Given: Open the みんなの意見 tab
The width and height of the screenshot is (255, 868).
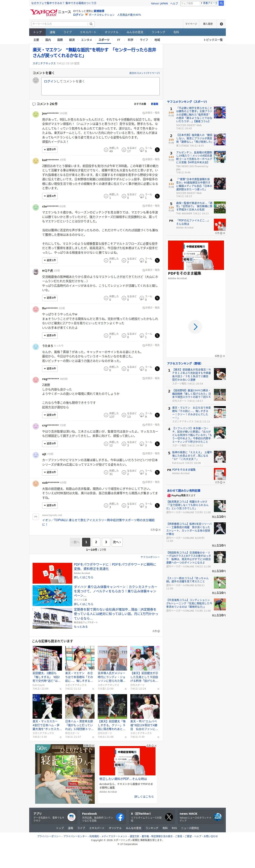Looking at the screenshot, I should [x=135, y=32].
